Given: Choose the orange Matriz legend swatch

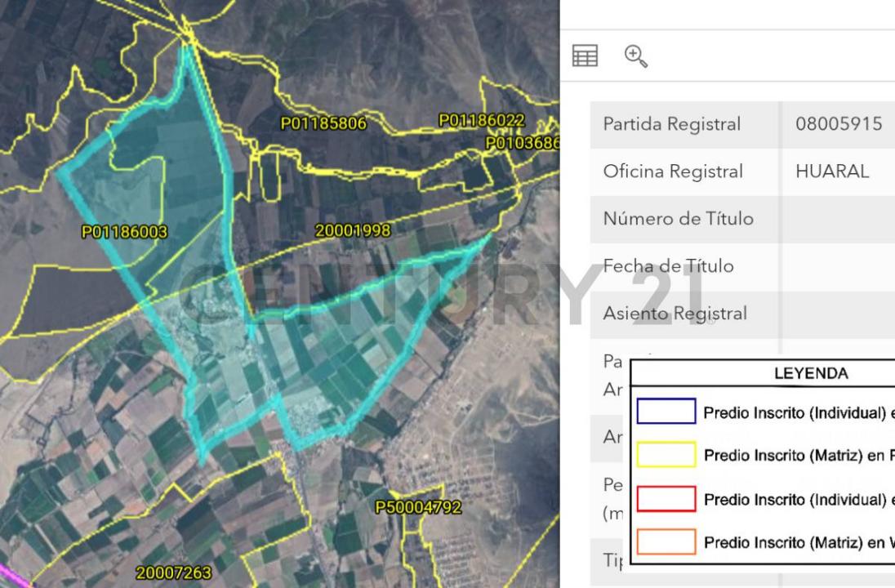Looking at the screenshot, I should click(666, 542).
